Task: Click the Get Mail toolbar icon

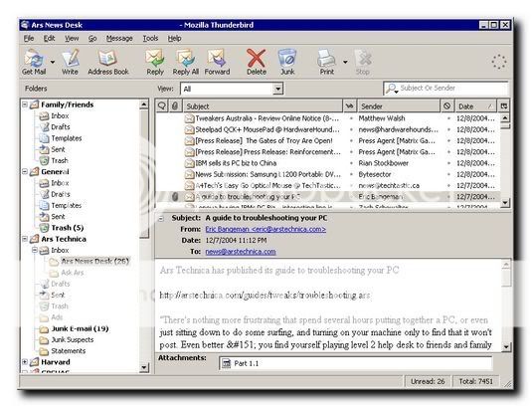Action: [34, 62]
